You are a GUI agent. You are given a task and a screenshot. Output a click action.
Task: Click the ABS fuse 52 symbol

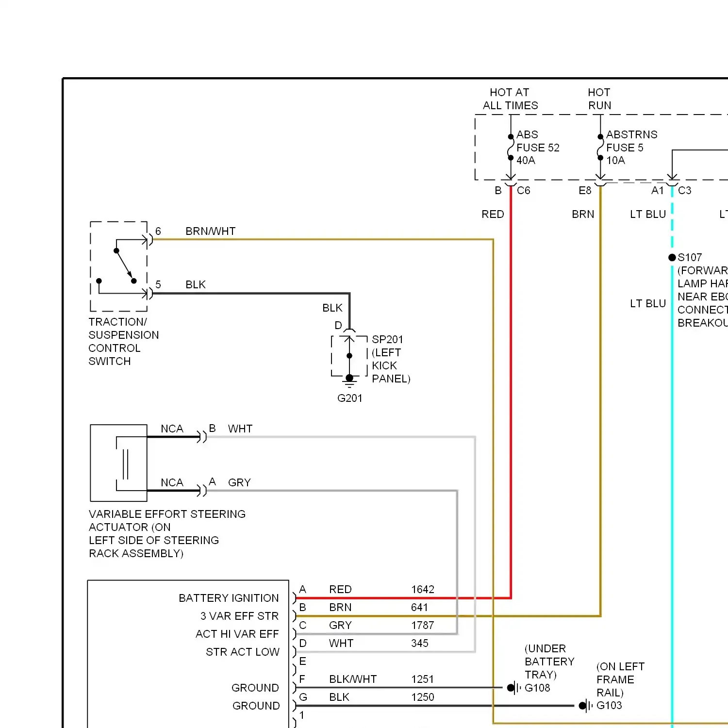click(x=511, y=147)
